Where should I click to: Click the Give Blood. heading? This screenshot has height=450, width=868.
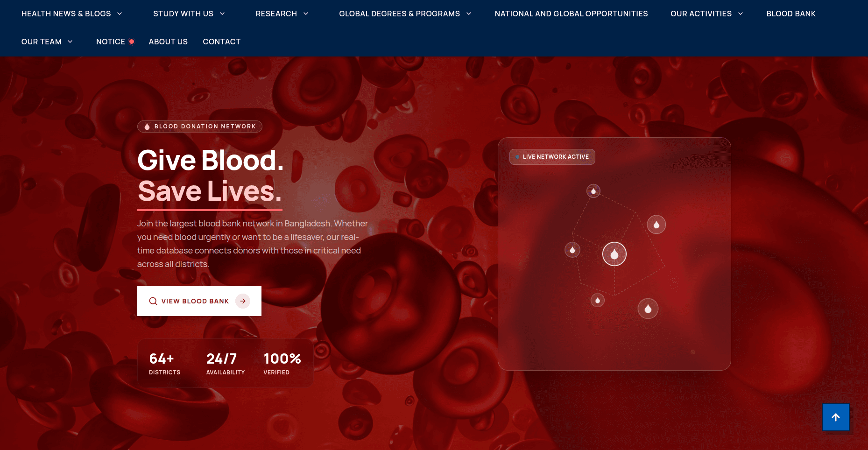point(211,160)
